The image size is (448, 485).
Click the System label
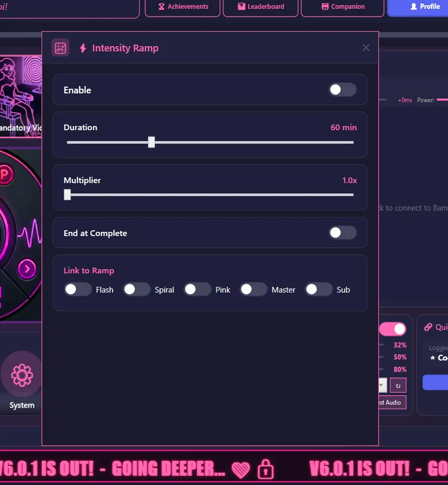click(22, 405)
